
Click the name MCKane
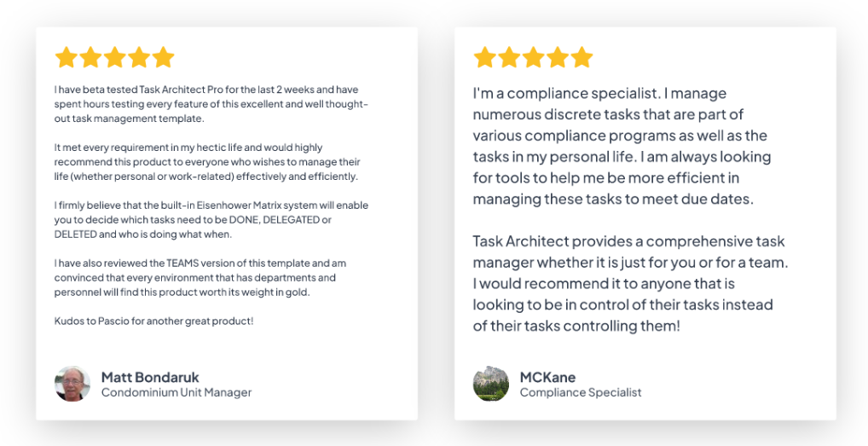pyautogui.click(x=547, y=378)
